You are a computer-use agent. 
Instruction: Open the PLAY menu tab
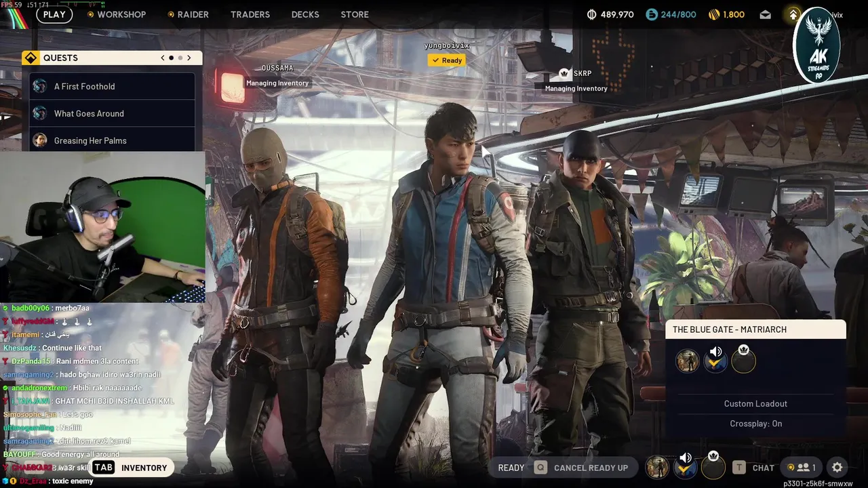54,14
